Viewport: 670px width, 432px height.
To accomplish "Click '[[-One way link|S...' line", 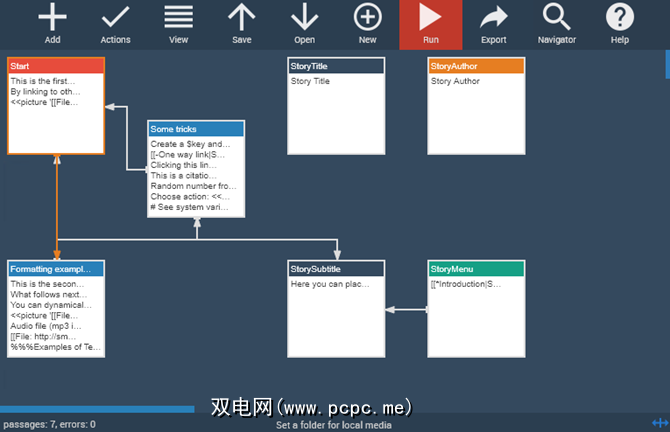I will 188,155.
